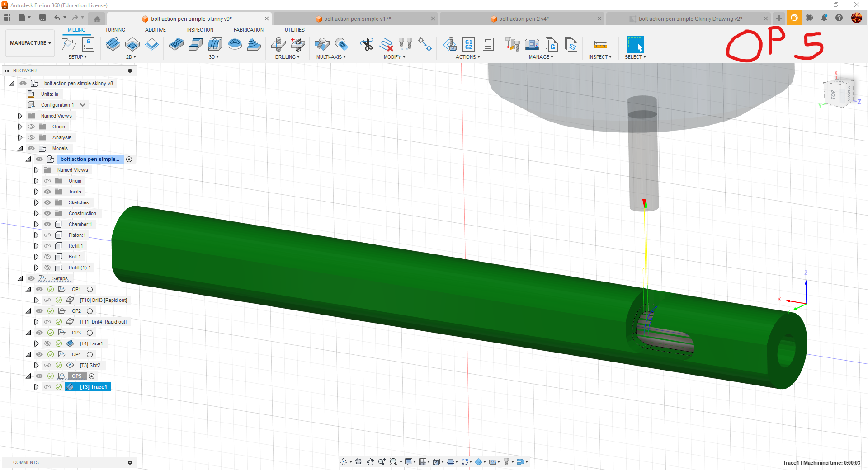Select the 3D Parallel toolpath icon
The image size is (868, 470).
click(215, 44)
